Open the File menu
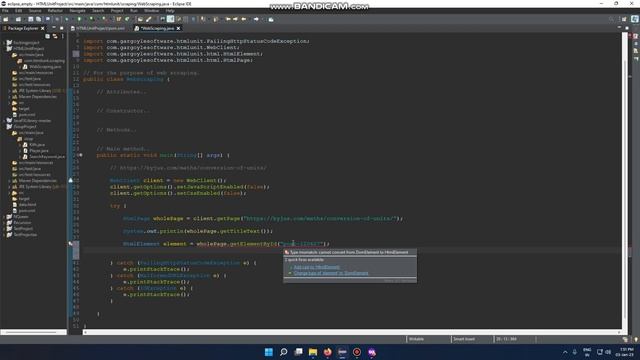The width and height of the screenshot is (640, 360). pyautogui.click(x=5, y=11)
